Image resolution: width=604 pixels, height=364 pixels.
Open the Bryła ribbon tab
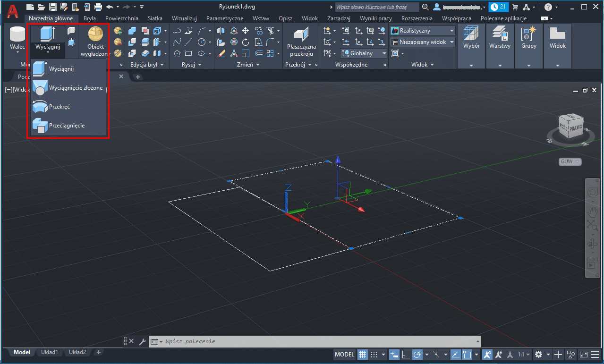point(90,18)
